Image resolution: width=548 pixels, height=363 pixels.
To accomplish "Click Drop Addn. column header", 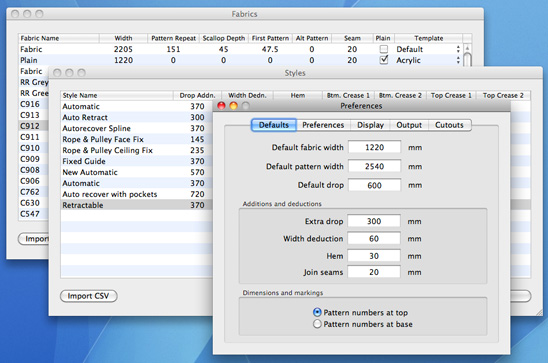I will tap(197, 95).
